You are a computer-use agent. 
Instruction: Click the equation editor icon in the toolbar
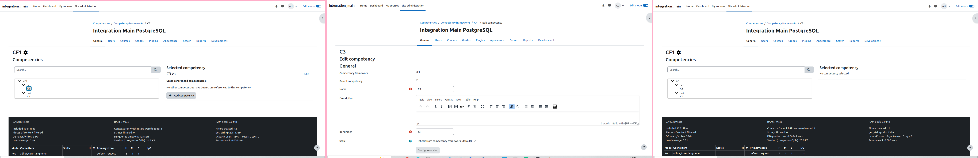click(555, 107)
